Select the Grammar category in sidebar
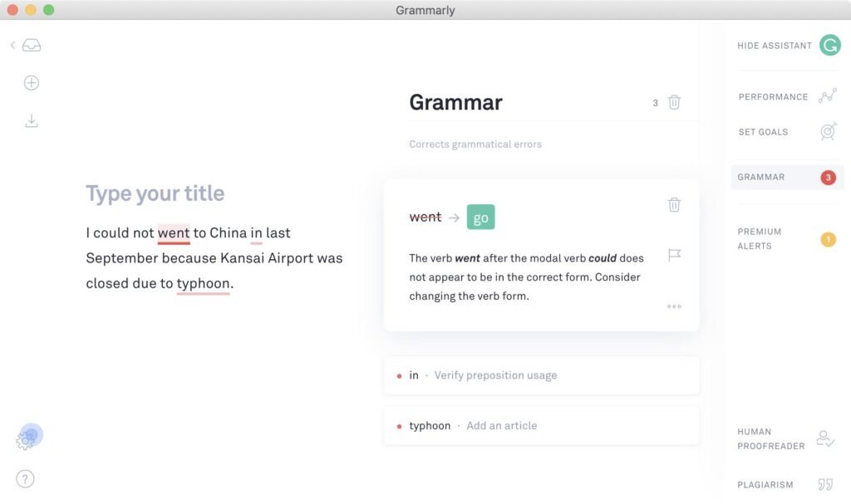This screenshot has height=504, width=851. 787,178
